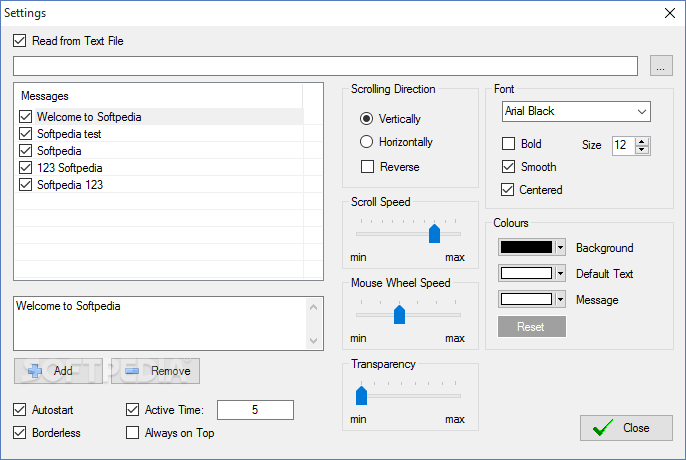
Task: Open the Default Text colour dropdown arrow
Action: pyautogui.click(x=560, y=273)
